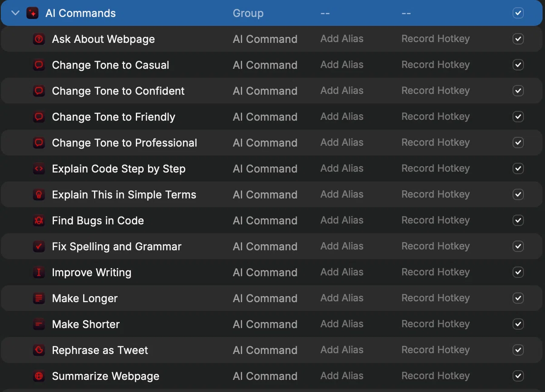Viewport: 545px width, 392px height.
Task: Add Alias for Change Tone to Casual
Action: [342, 65]
